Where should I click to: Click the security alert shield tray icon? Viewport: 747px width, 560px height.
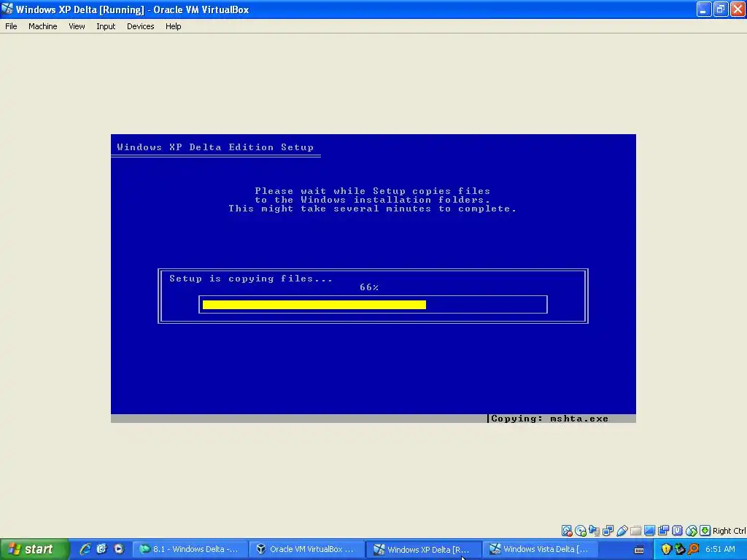point(666,550)
